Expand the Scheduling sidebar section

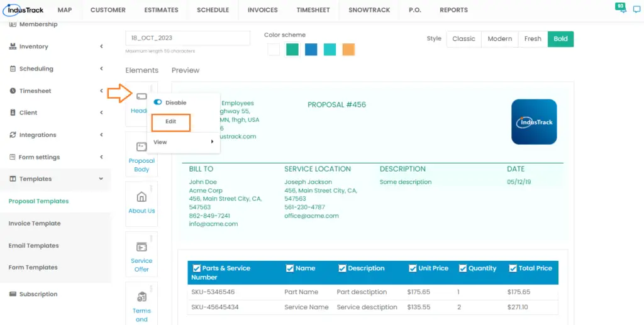(x=101, y=69)
